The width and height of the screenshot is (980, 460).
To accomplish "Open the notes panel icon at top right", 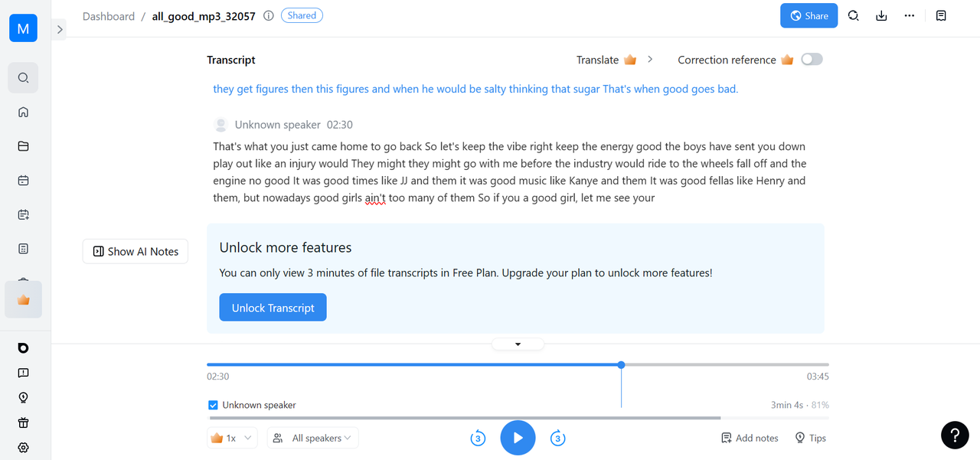I will pyautogui.click(x=942, y=15).
